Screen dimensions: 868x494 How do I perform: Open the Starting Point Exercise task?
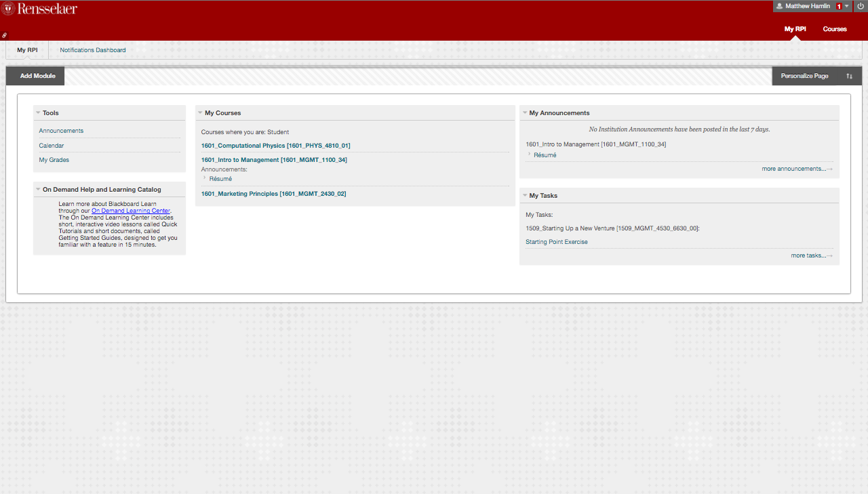557,242
